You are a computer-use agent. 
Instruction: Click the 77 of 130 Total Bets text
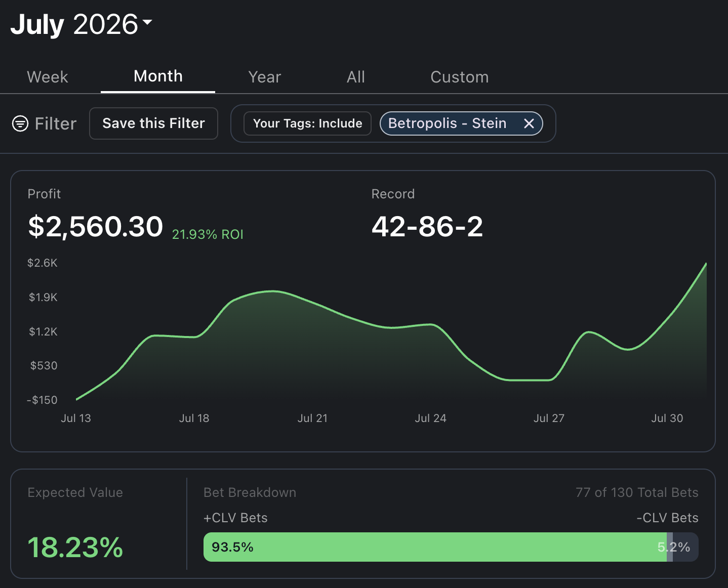(637, 492)
